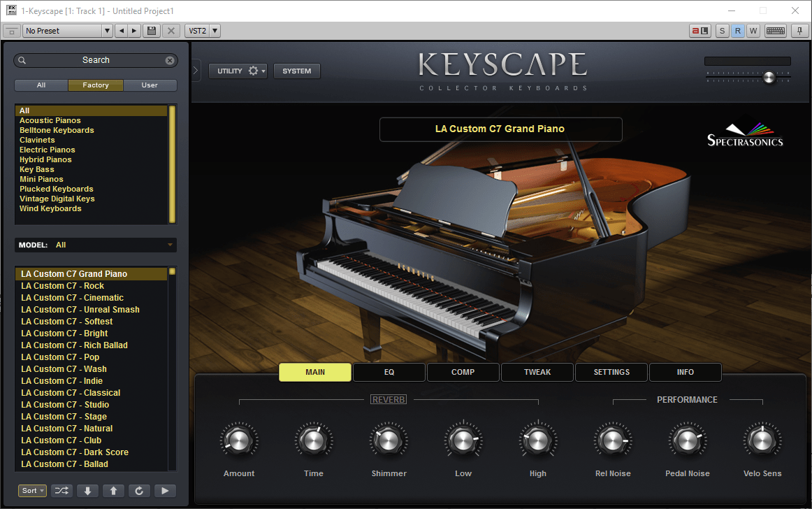Click the master volume slider knob

tap(769, 78)
